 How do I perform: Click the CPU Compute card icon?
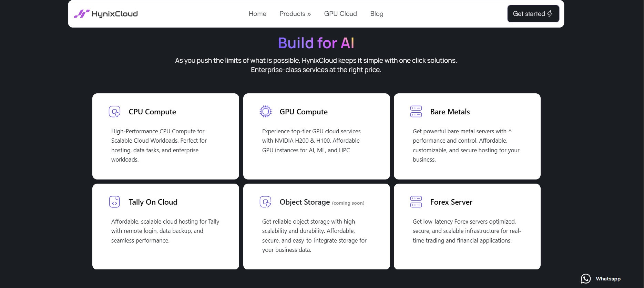point(114,112)
